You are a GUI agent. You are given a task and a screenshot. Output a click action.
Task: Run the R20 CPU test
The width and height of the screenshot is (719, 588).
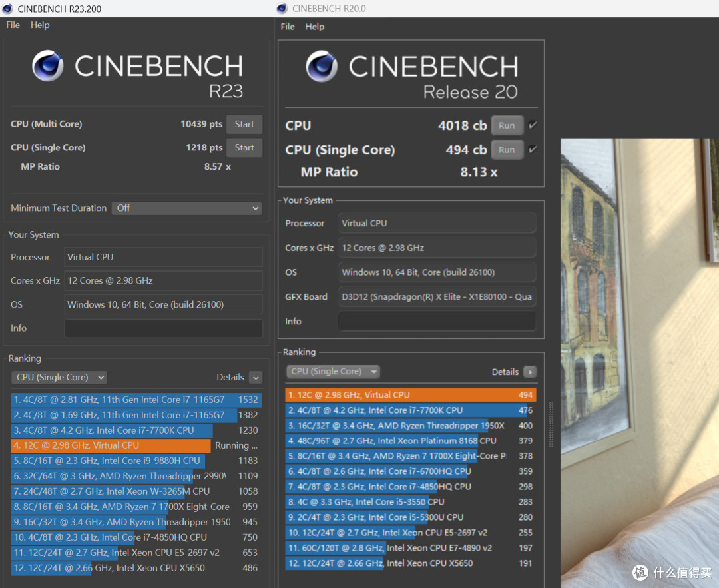[507, 125]
